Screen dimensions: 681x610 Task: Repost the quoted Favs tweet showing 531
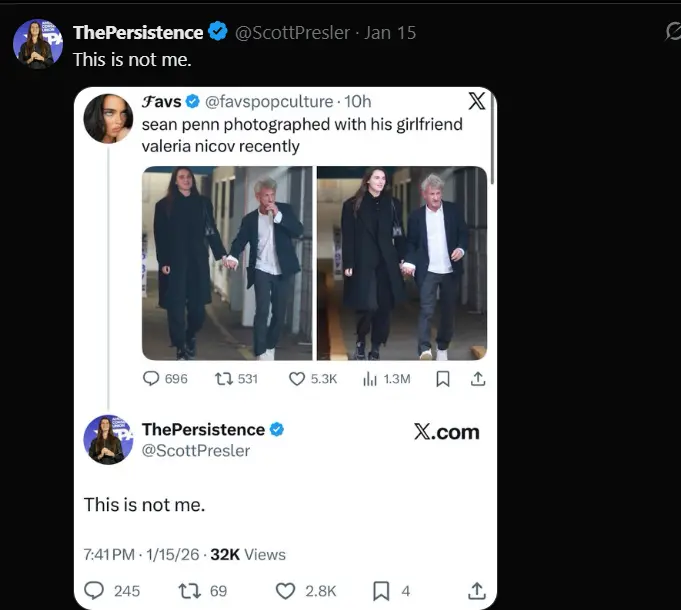(225, 379)
